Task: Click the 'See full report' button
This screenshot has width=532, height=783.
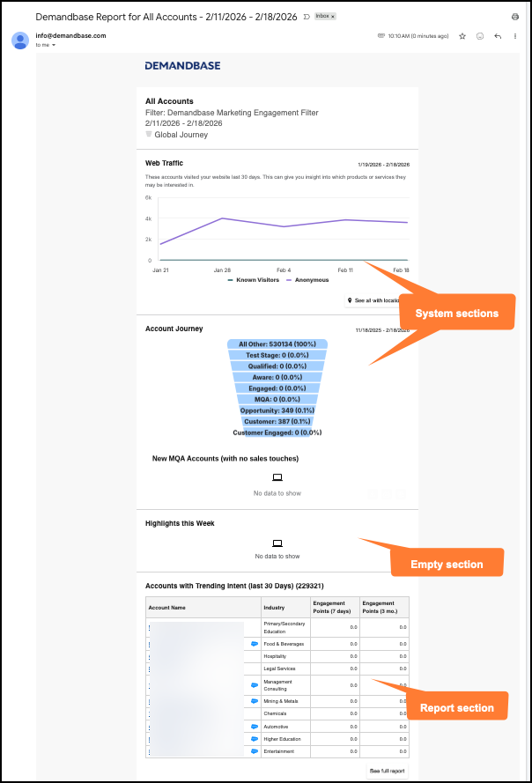Action: click(x=388, y=771)
